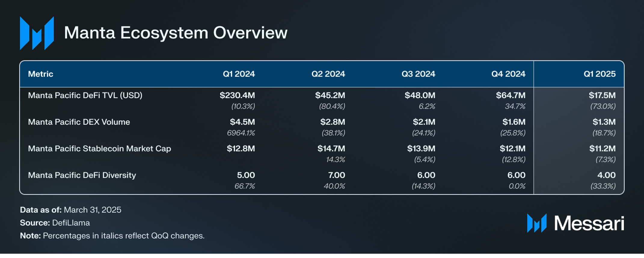Click the "7.00" DeFi Diversity value
644x258 pixels.
(336, 175)
